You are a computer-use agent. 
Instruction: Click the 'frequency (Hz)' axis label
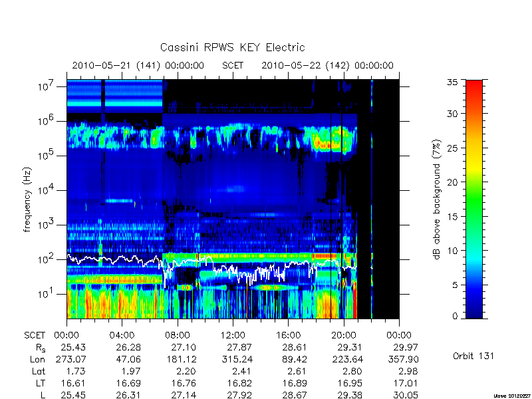[x=27, y=199]
